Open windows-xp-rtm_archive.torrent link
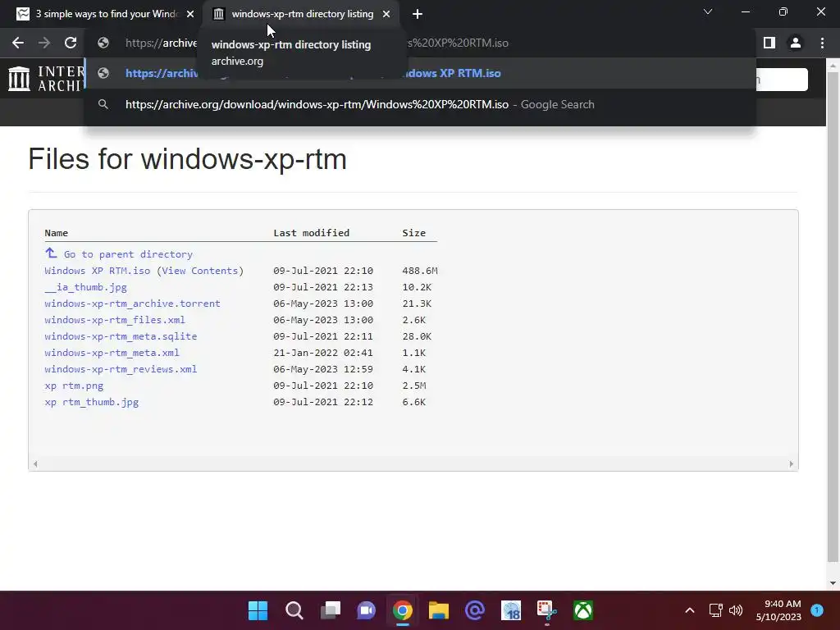Screen dimensions: 840x630 [132, 304]
